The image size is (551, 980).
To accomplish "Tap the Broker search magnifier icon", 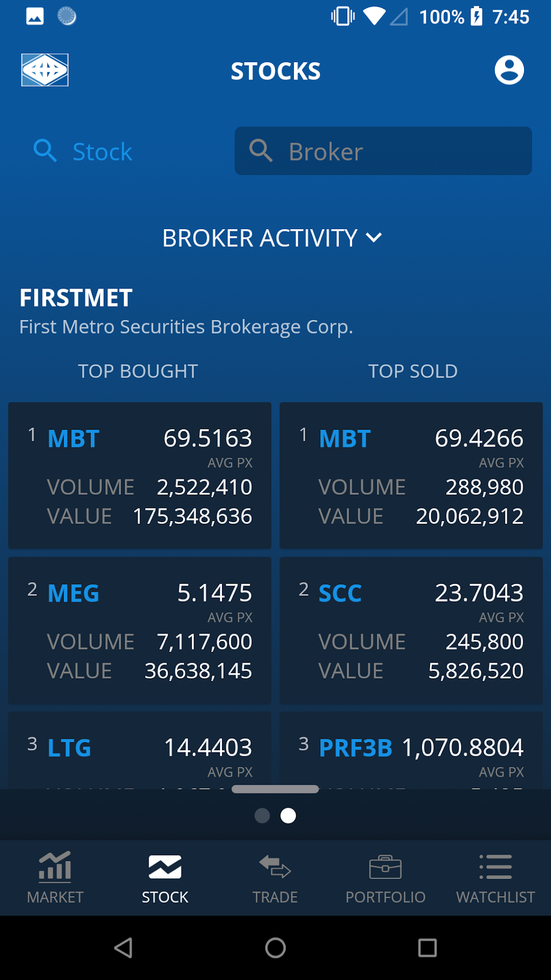I will 261,151.
